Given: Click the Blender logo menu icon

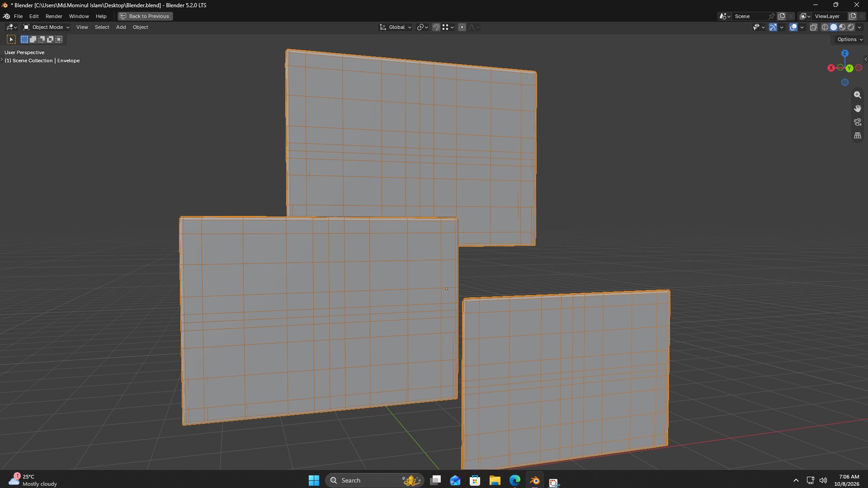Looking at the screenshot, I should (x=6, y=16).
